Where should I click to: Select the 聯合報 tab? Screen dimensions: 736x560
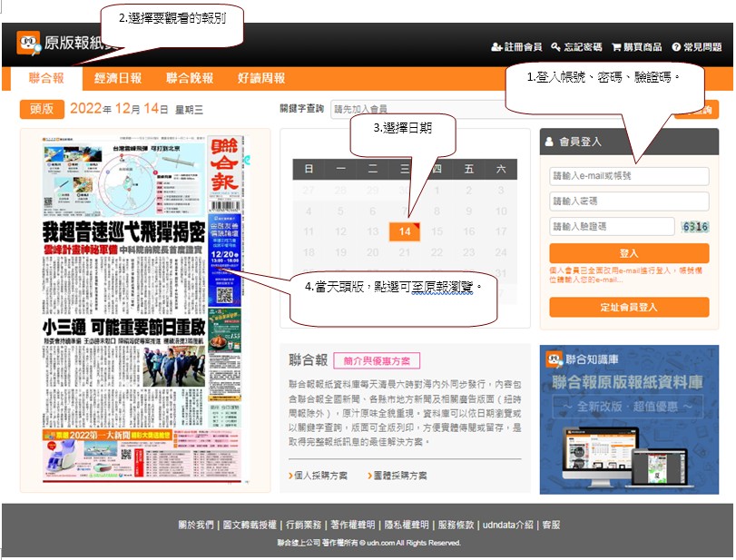[x=46, y=78]
